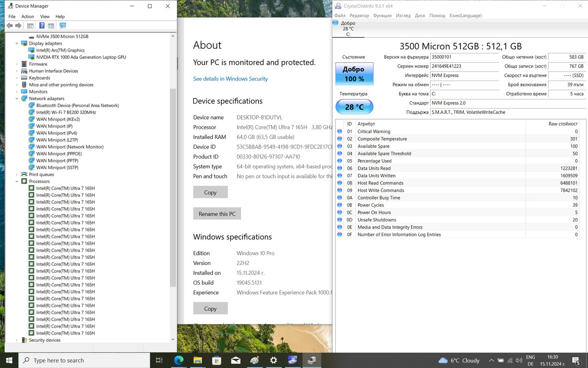Open Task View from the taskbar
This screenshot has height=368, width=588.
click(x=159, y=360)
